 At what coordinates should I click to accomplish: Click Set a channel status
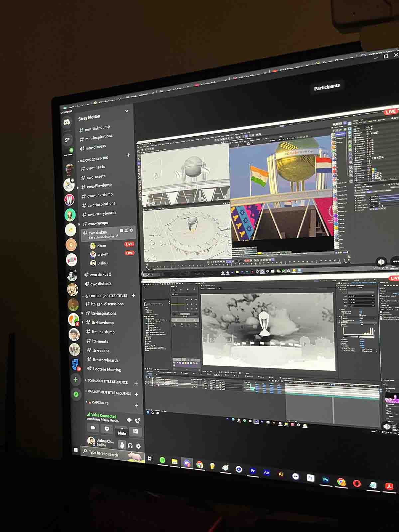pyautogui.click(x=101, y=237)
